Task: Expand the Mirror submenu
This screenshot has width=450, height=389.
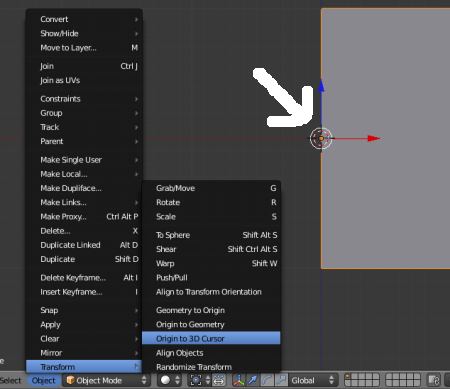Action: pos(84,353)
